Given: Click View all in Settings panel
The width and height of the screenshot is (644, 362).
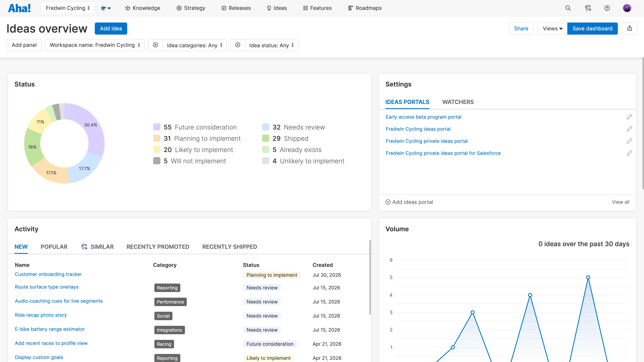Looking at the screenshot, I should (620, 202).
